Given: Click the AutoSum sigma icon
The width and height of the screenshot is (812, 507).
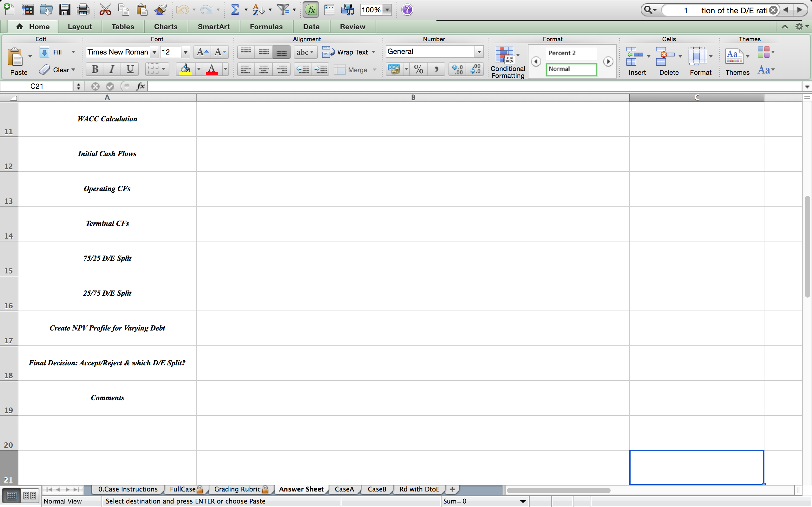Looking at the screenshot, I should point(235,10).
